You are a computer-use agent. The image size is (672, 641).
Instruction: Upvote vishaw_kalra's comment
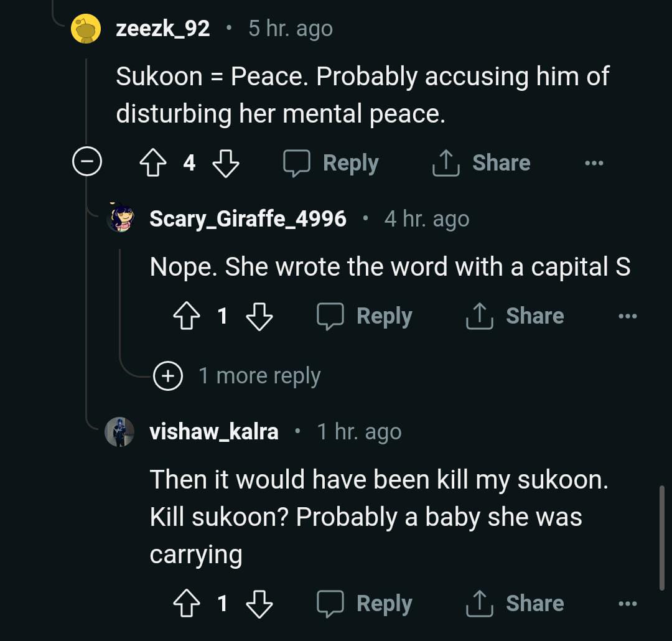pos(185,604)
